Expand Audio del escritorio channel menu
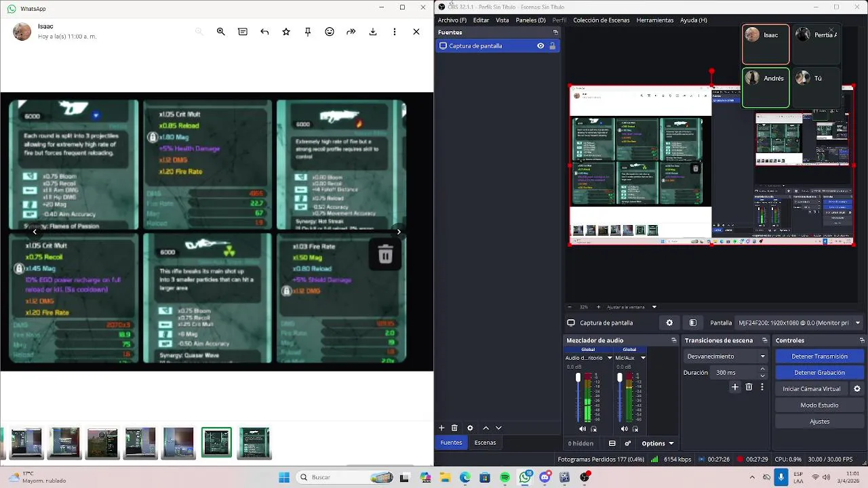The image size is (868, 488). (610, 358)
